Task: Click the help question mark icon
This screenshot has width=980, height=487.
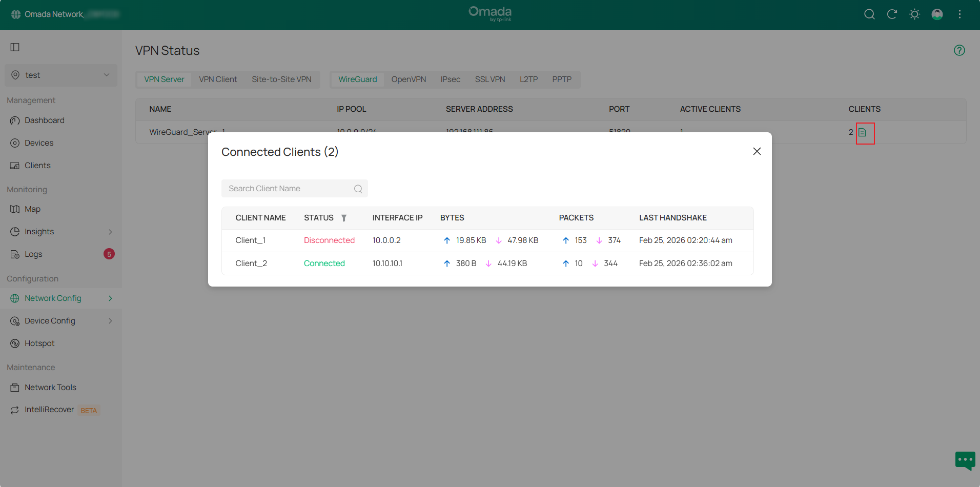Action: (x=959, y=50)
